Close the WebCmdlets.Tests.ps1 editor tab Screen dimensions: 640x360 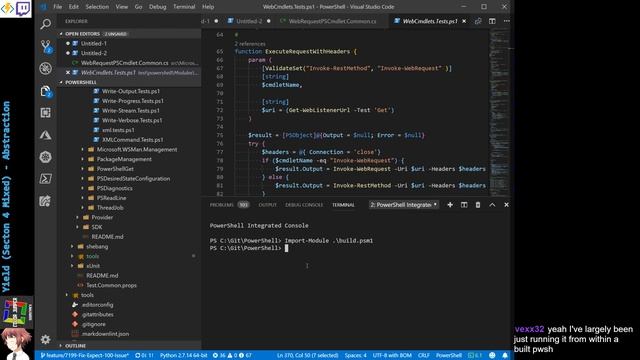pos(464,21)
